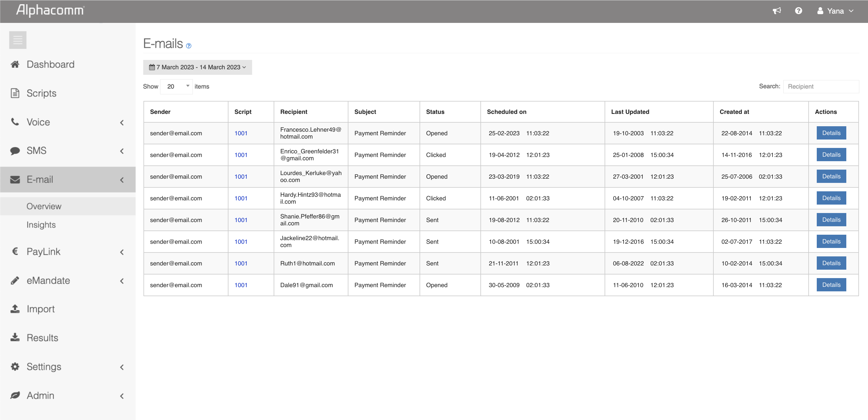868x420 pixels.
Task: Click the help icon beside E-mails heading
Action: (x=189, y=46)
